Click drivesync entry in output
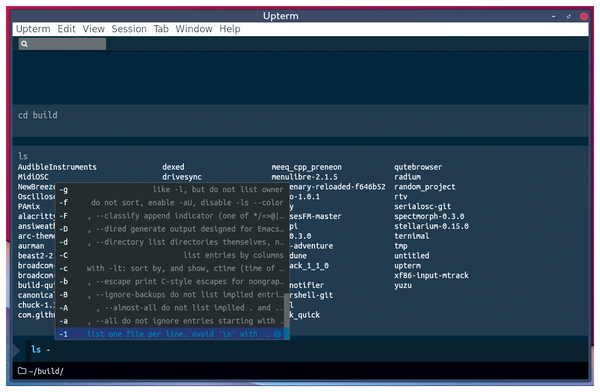 182,177
